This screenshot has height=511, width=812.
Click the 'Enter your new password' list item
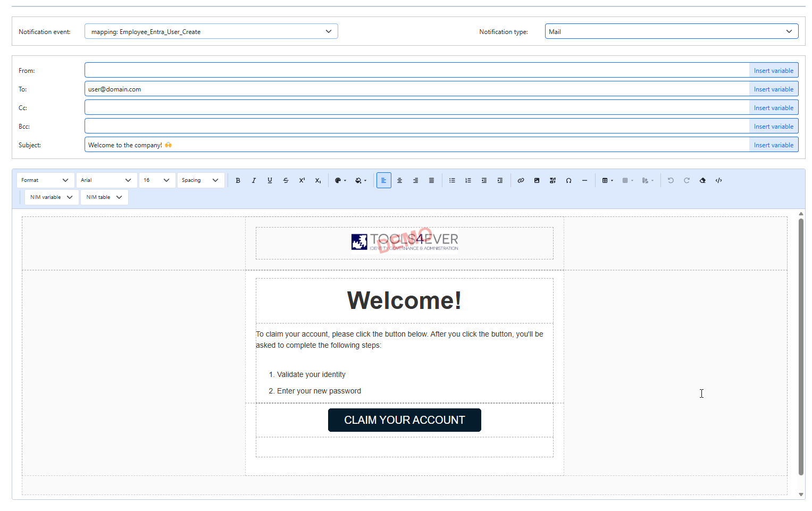(319, 391)
